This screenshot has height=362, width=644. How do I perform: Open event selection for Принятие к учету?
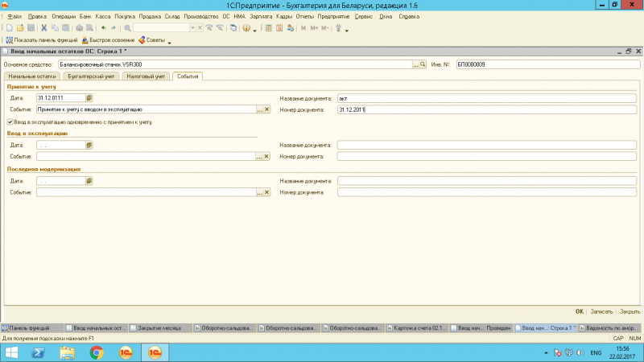(259, 109)
